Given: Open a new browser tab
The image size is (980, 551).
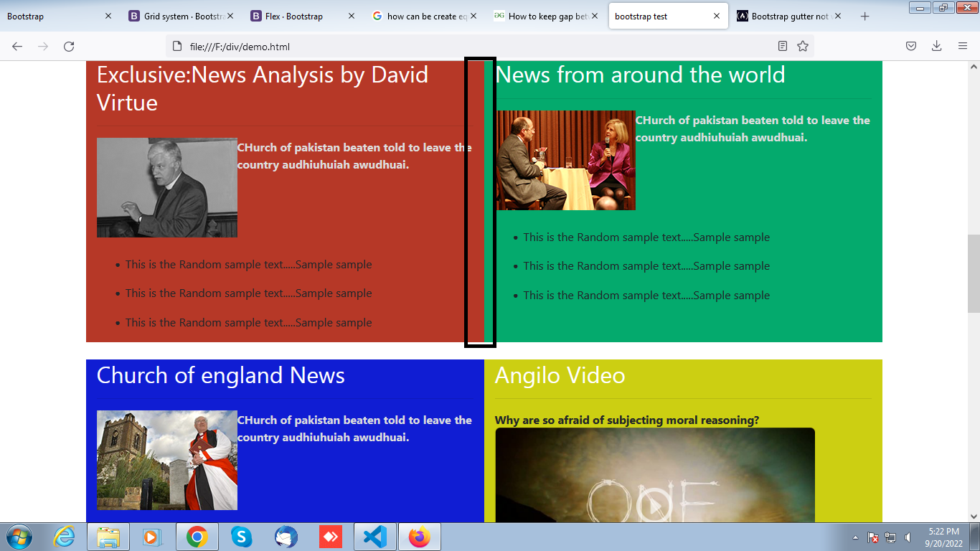Looking at the screenshot, I should (865, 17).
